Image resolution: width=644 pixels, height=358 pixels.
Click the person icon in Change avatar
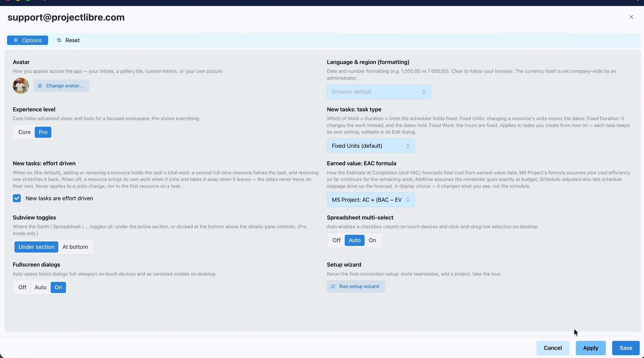tap(40, 86)
